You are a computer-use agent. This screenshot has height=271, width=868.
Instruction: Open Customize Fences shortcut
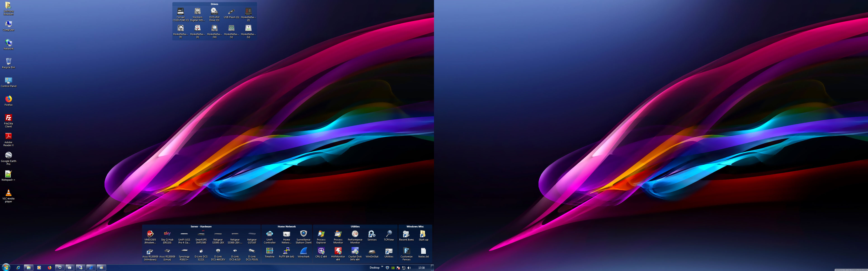tap(406, 251)
